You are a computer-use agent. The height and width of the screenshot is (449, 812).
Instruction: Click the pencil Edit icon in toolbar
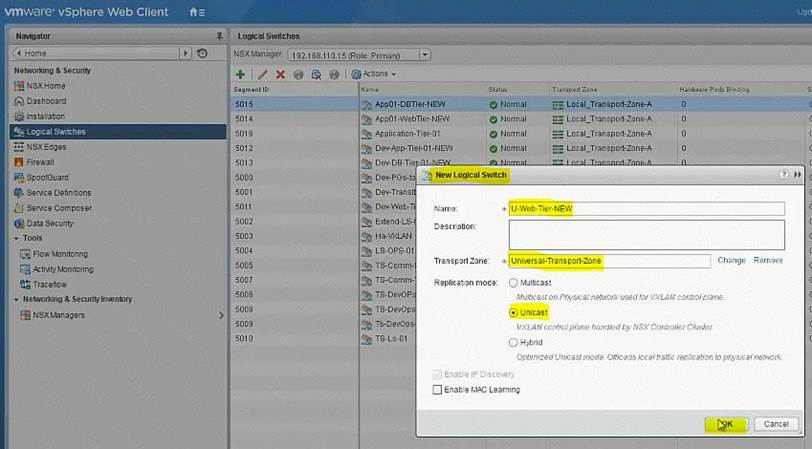pos(262,74)
